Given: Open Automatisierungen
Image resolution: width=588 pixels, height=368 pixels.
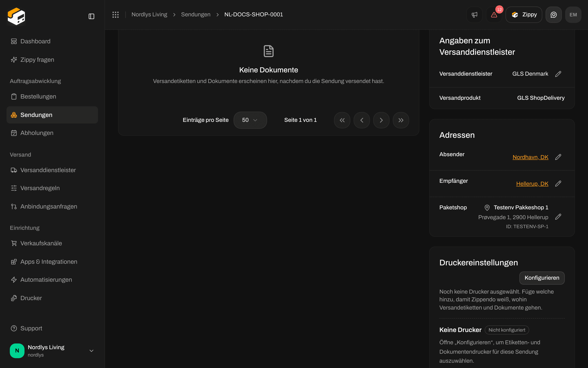Looking at the screenshot, I should [52, 280].
